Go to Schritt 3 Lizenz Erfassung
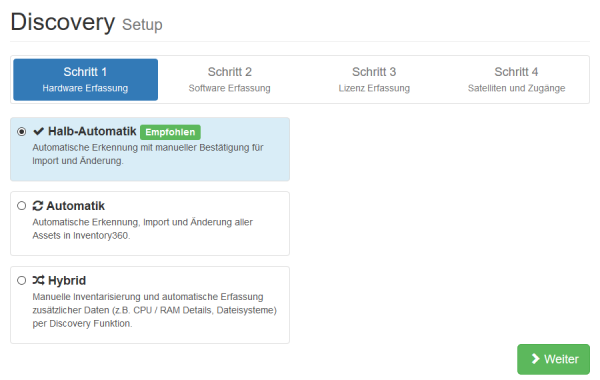Screen dimensions: 600x380 coord(374,80)
